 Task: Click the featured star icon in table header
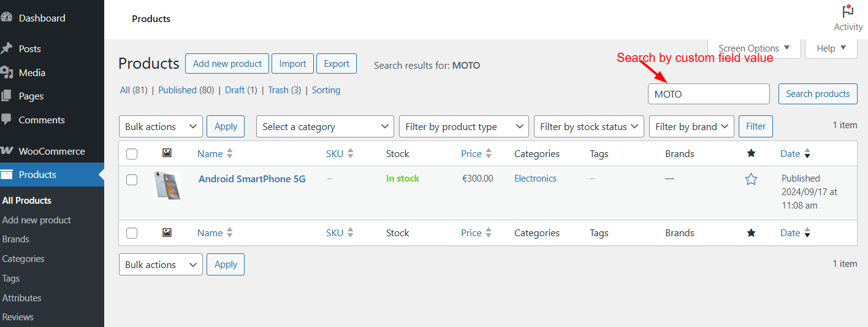[x=751, y=153]
